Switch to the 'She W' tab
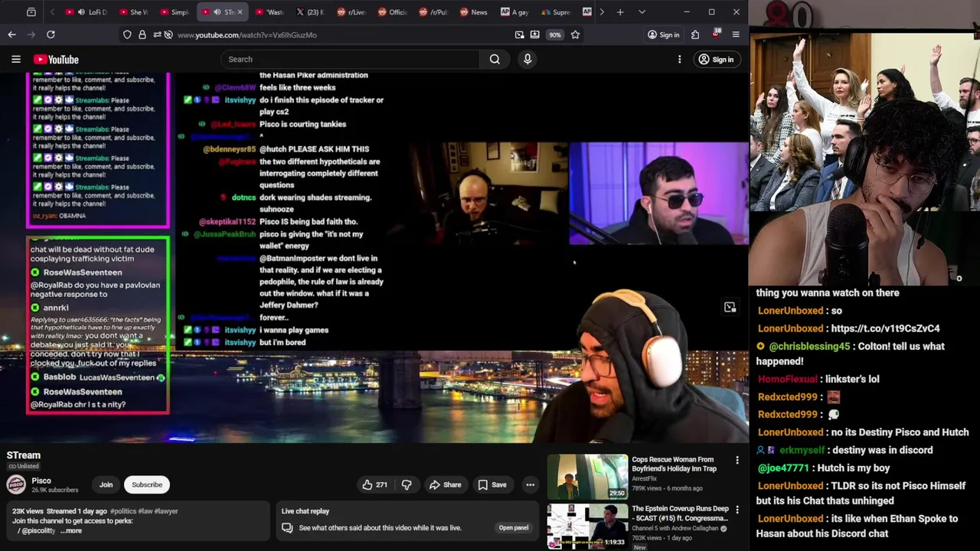Image resolution: width=980 pixels, height=551 pixels. click(133, 12)
